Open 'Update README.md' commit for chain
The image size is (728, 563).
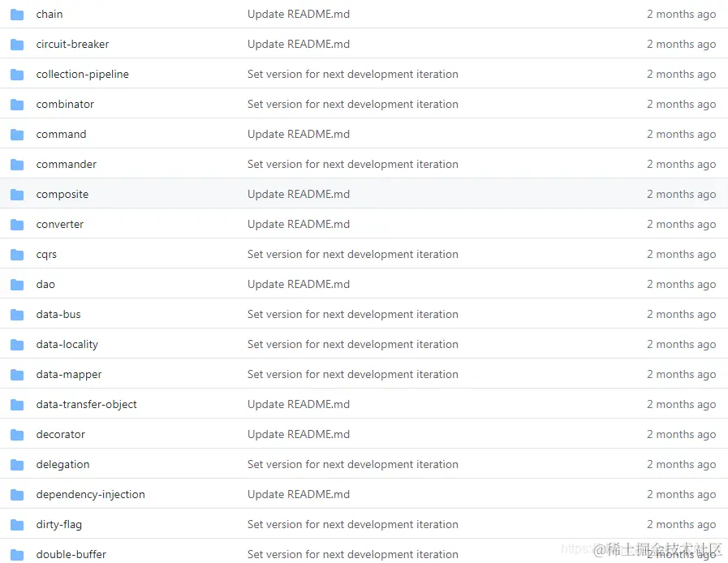pyautogui.click(x=299, y=15)
